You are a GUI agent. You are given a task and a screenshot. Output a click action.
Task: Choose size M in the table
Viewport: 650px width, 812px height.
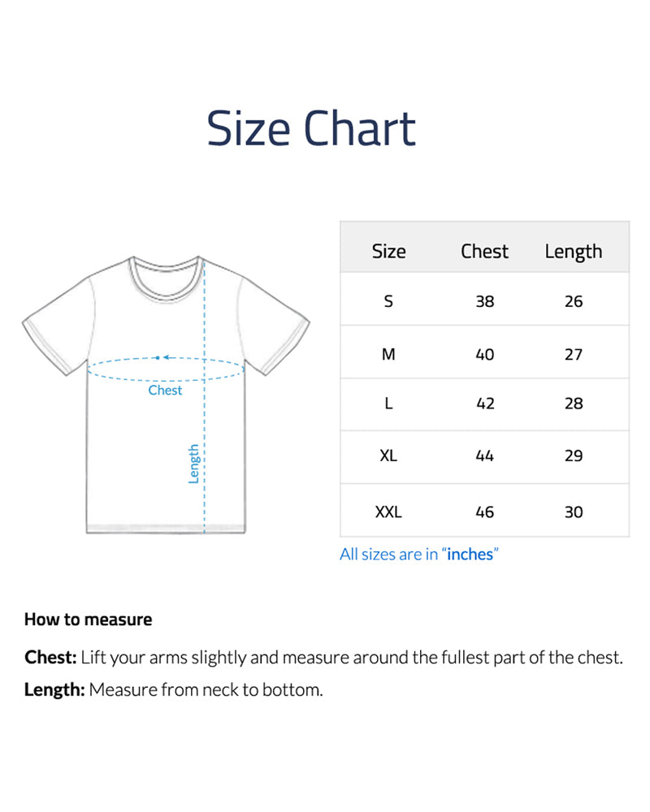click(x=388, y=354)
